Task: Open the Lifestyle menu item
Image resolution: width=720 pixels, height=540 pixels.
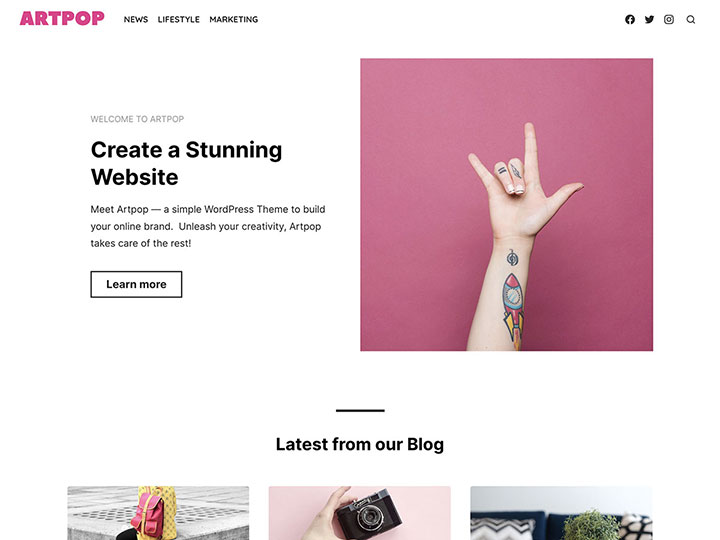Action: point(179,19)
